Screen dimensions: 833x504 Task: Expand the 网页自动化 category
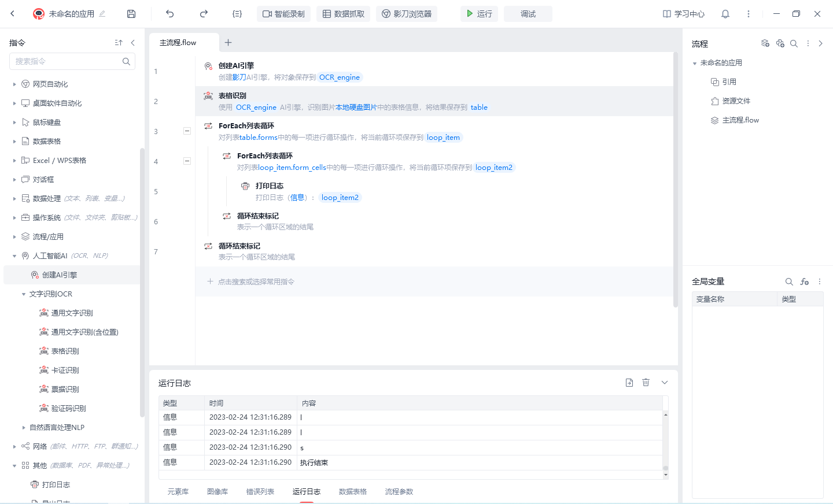[14, 84]
